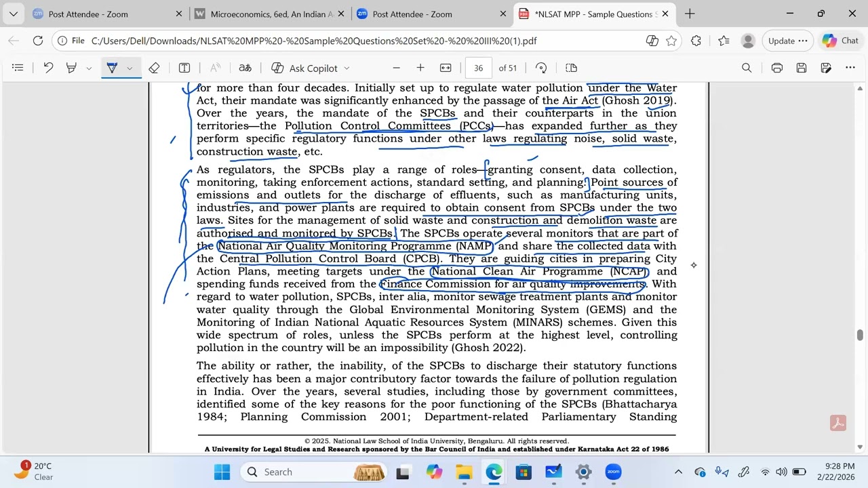Open Ask Copilot for this PDF

click(304, 68)
